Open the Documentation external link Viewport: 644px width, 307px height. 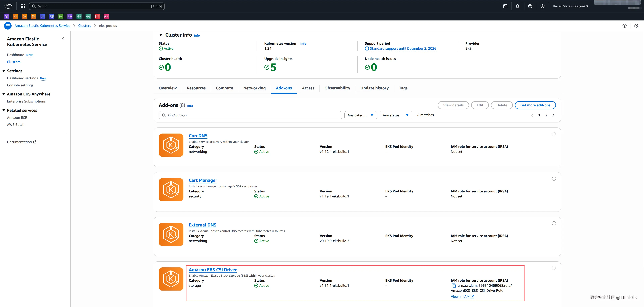tap(22, 142)
